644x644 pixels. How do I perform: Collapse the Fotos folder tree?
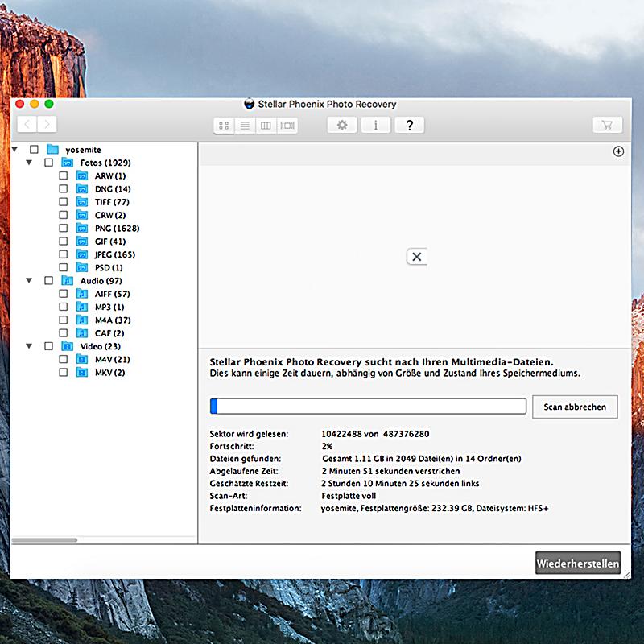point(29,163)
